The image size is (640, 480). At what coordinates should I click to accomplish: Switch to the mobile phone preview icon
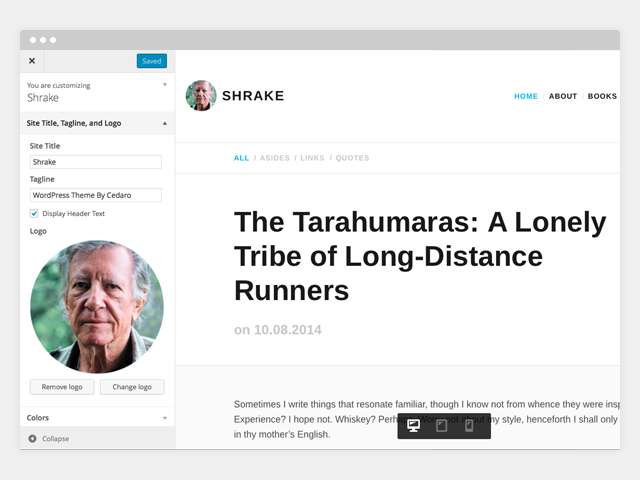(469, 426)
